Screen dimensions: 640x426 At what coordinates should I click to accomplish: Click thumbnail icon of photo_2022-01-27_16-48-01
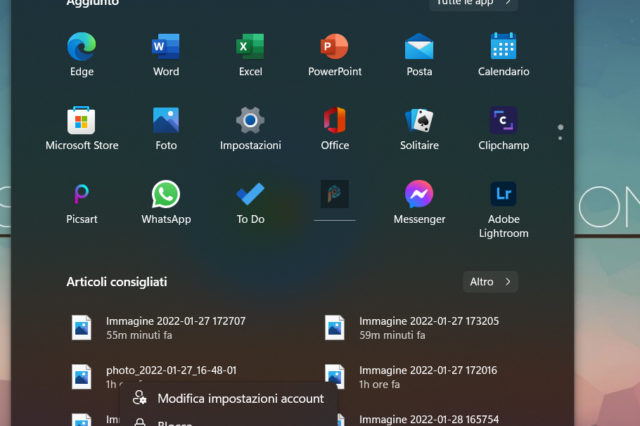81,376
